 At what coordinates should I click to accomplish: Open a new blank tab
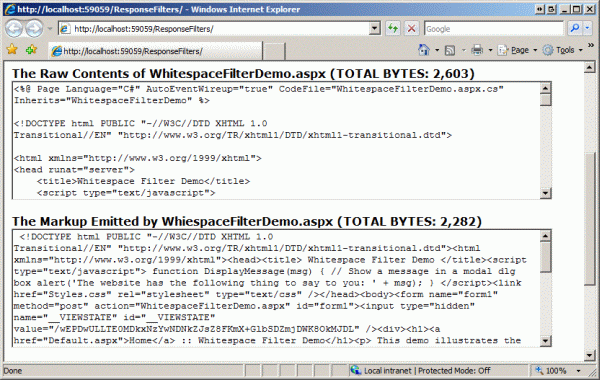pos(274,51)
